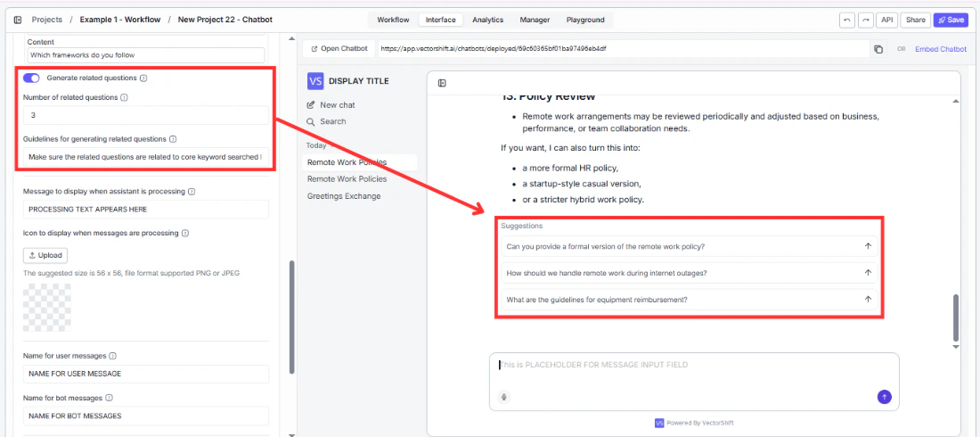This screenshot has width=980, height=437.
Task: Click the info icon beside Generate related questions
Action: pos(143,78)
